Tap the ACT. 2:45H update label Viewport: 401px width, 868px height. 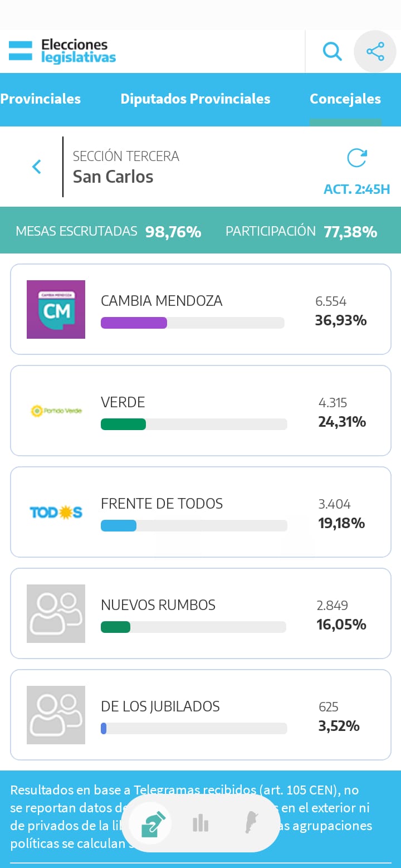(357, 189)
